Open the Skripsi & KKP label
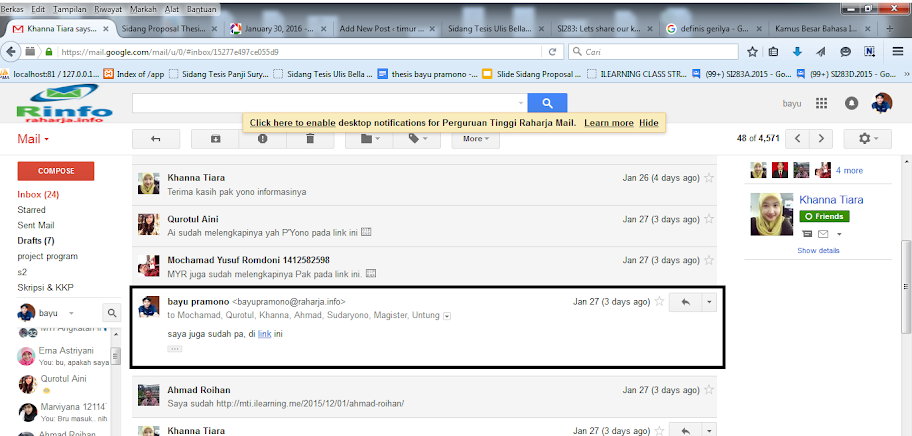 tap(45, 287)
